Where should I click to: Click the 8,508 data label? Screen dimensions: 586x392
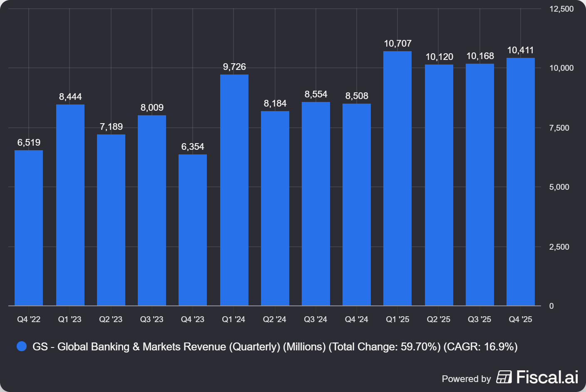357,96
